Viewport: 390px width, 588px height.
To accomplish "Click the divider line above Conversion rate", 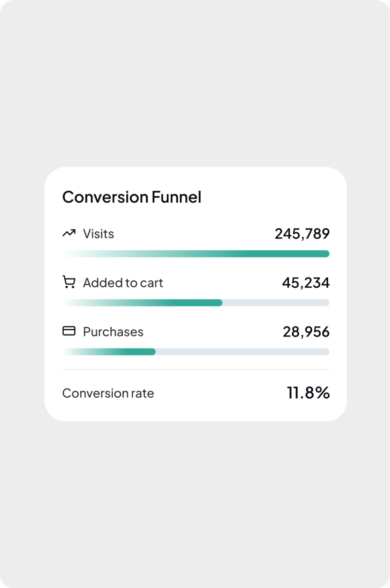I will coord(196,370).
